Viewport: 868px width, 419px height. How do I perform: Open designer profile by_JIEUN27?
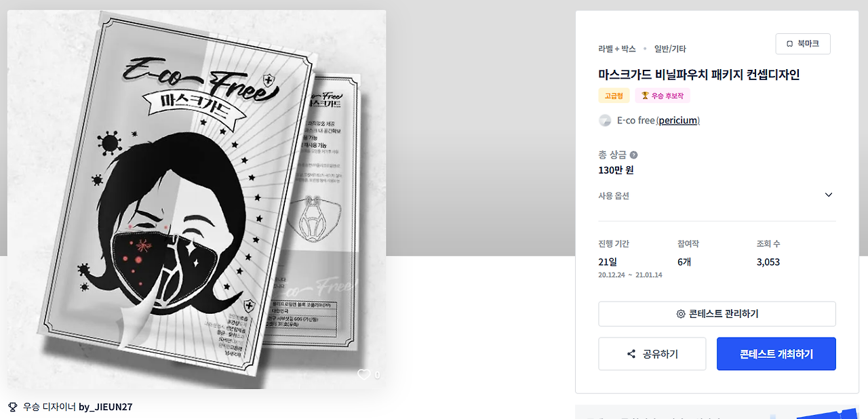(x=106, y=407)
